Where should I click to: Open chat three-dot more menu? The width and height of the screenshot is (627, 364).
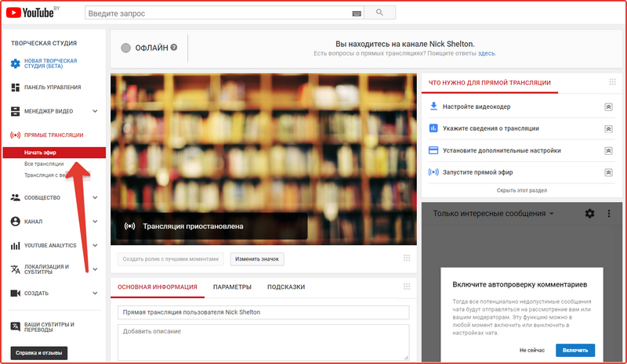[609, 214]
